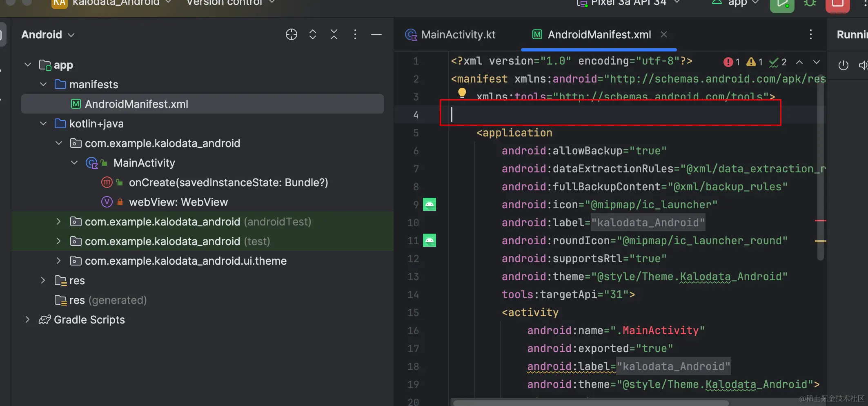Select AndroidManifest.xml in project tree
The image size is (868, 406).
pos(203,104)
